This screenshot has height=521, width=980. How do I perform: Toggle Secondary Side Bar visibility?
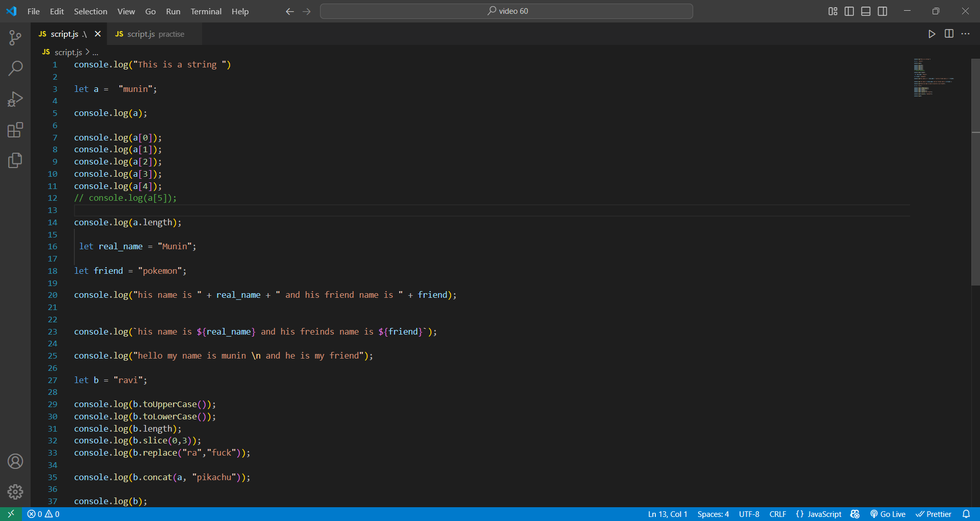tap(883, 11)
